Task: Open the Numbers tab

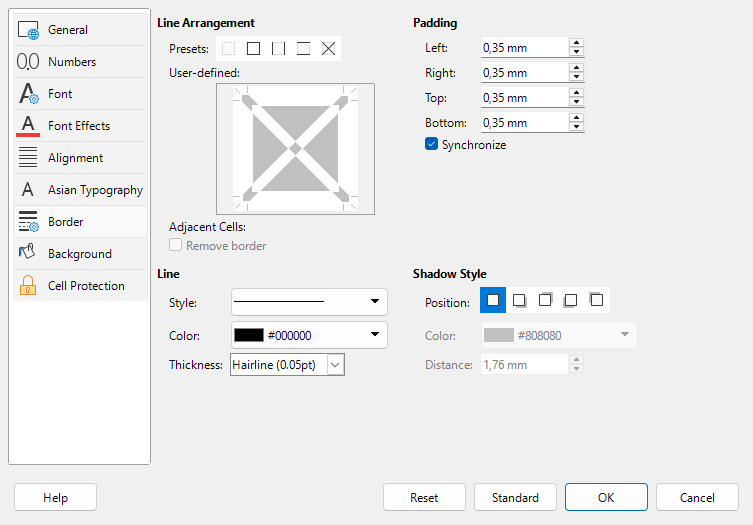Action: point(80,61)
